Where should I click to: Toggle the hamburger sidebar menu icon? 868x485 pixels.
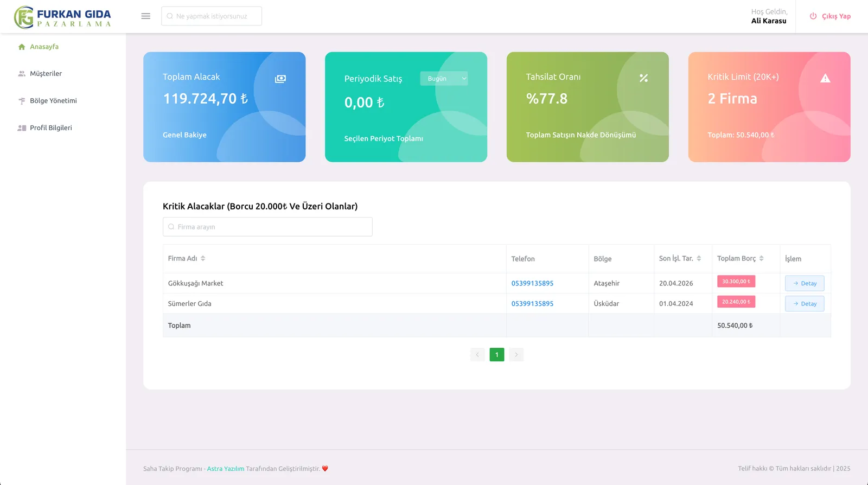pyautogui.click(x=145, y=16)
